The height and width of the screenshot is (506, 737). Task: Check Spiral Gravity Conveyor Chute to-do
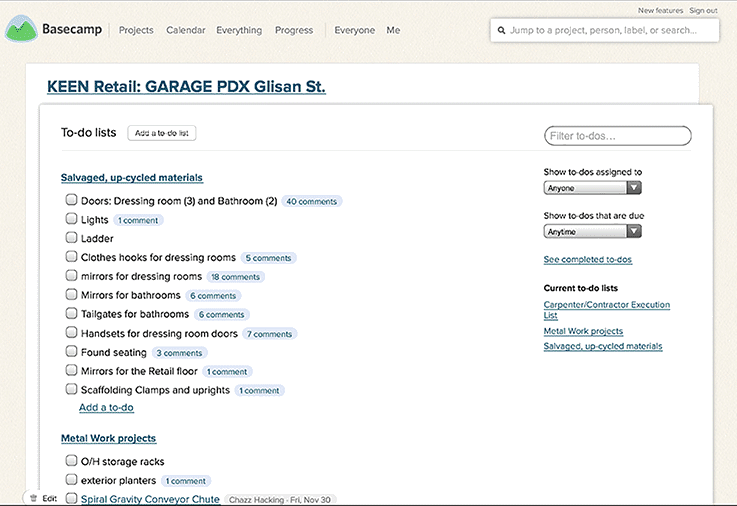[x=71, y=498]
